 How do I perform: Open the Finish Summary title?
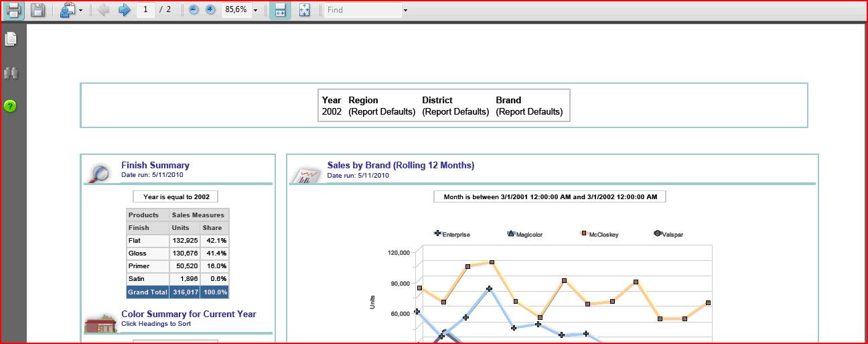point(155,165)
